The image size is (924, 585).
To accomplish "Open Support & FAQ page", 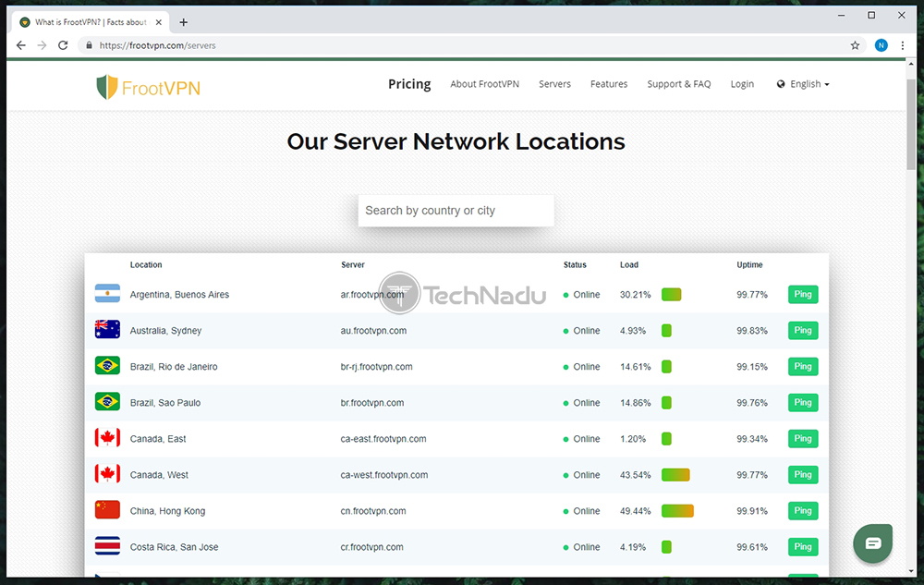I will tap(679, 84).
